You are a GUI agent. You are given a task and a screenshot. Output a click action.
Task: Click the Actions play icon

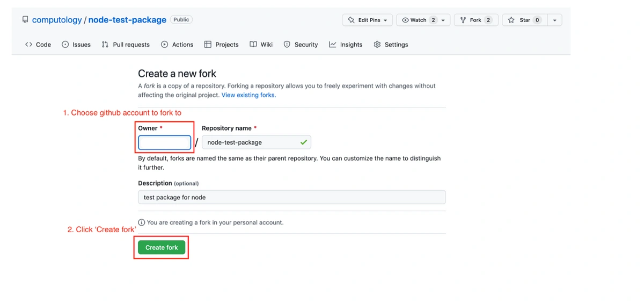click(164, 45)
